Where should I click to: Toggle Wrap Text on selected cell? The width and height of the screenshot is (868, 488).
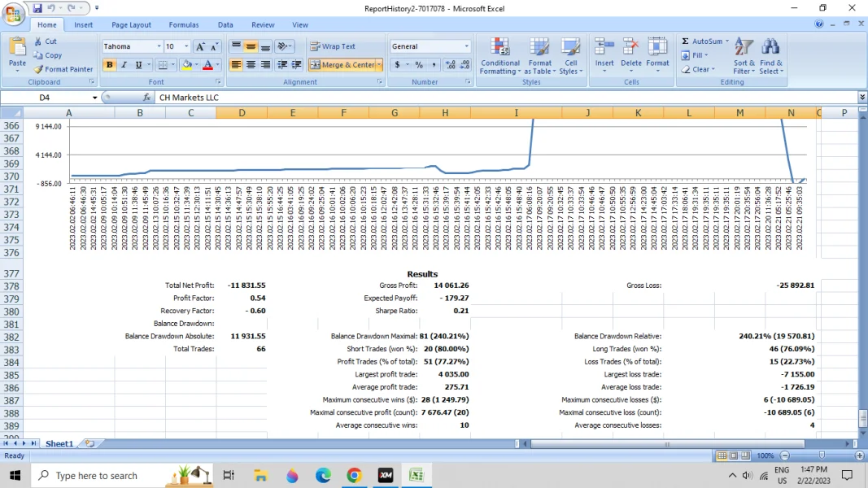tap(333, 46)
